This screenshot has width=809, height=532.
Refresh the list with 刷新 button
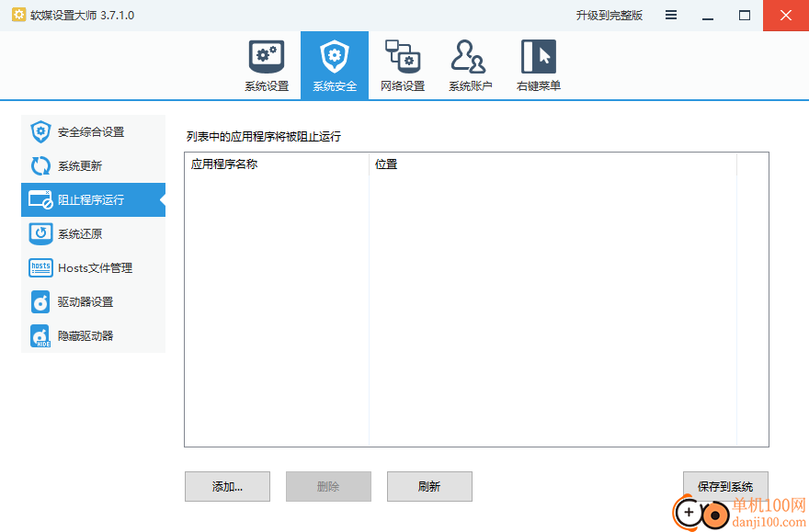[430, 487]
